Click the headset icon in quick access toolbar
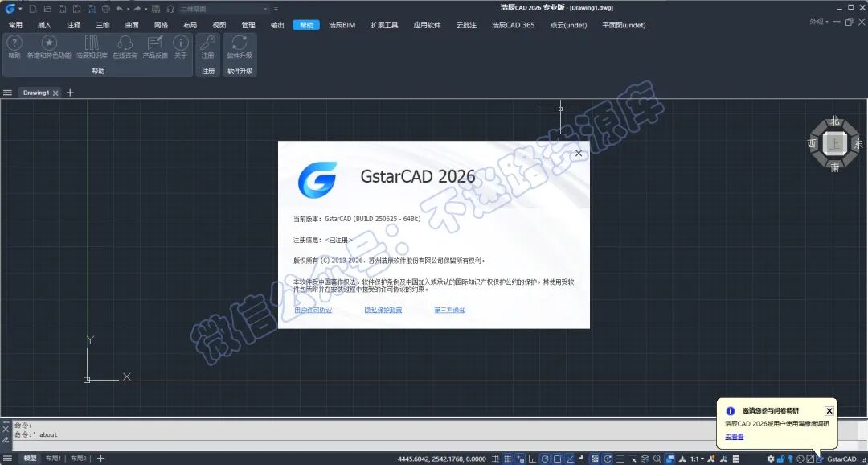Image resolution: width=868 pixels, height=465 pixels. [x=170, y=9]
